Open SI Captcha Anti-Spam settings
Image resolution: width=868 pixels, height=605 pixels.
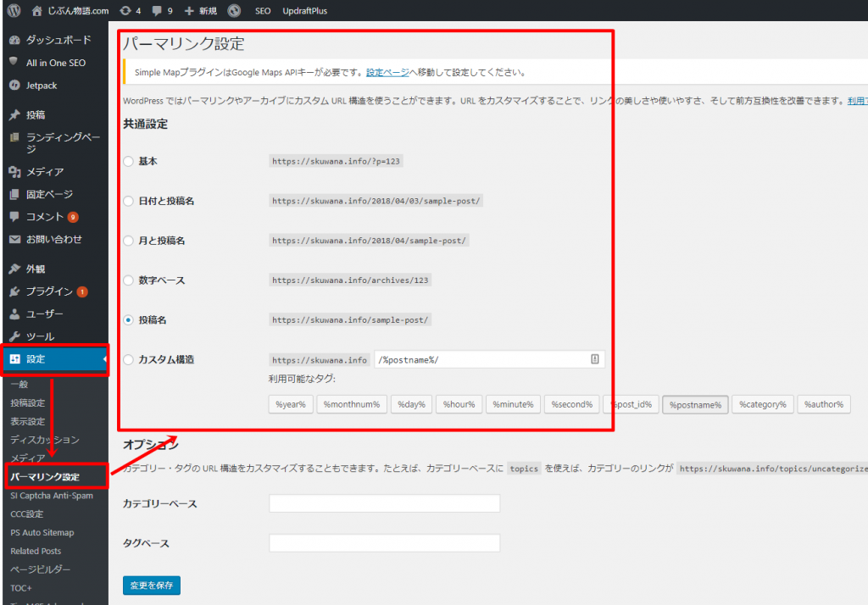pyautogui.click(x=52, y=496)
